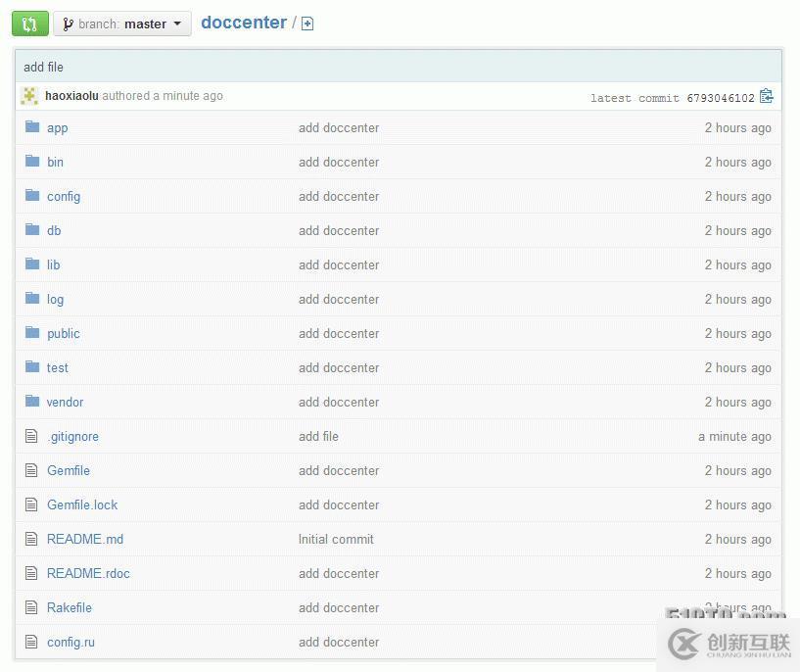Open the Gemfile.lock file
This screenshot has height=672, width=800.
click(x=82, y=504)
